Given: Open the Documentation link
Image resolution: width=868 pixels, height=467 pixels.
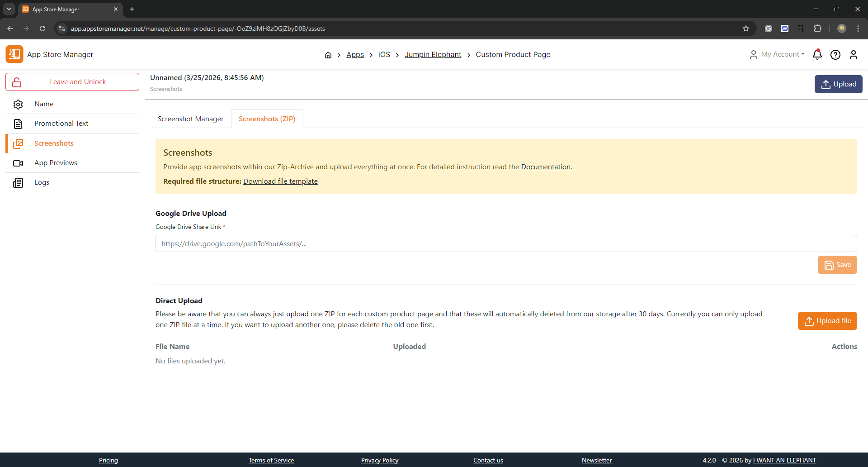Looking at the screenshot, I should [x=546, y=167].
